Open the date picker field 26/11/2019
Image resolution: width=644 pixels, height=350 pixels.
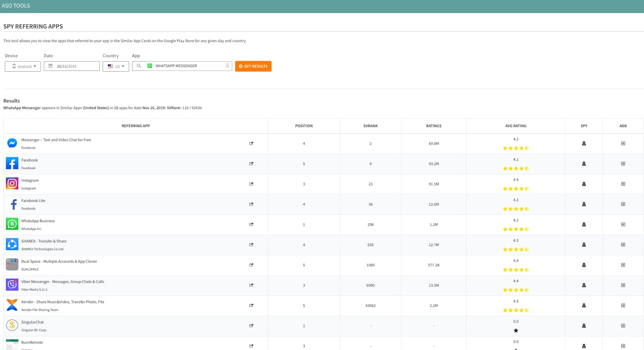click(72, 66)
